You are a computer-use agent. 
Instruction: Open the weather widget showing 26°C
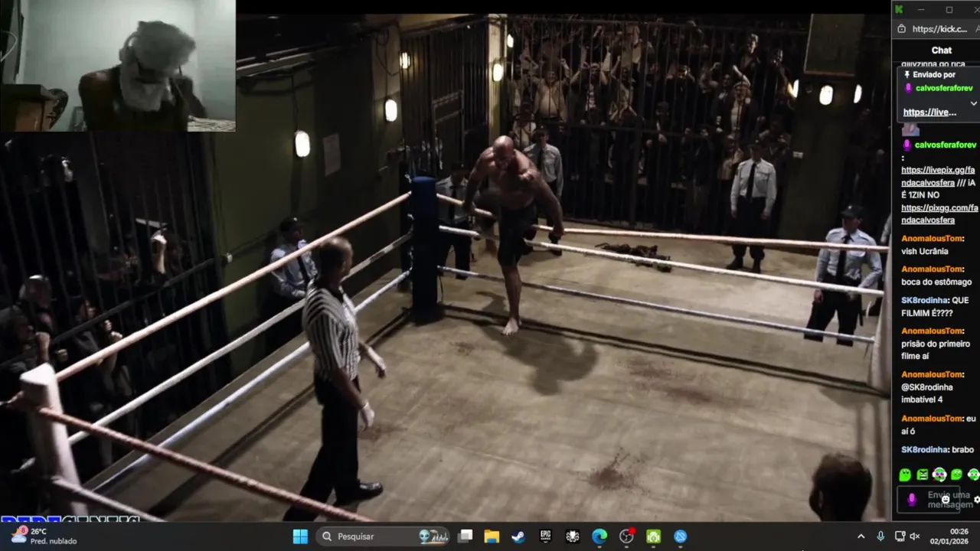(x=43, y=536)
